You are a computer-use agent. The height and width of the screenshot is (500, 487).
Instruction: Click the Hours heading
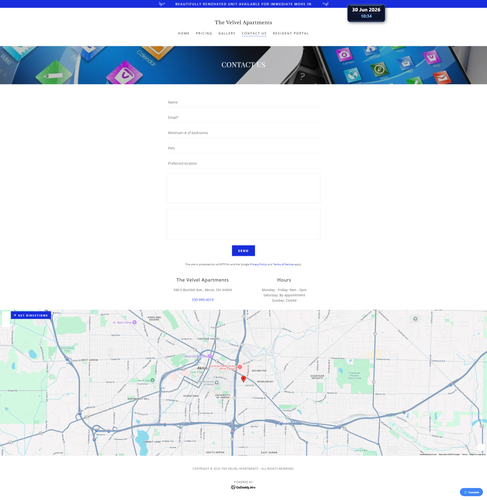click(284, 280)
